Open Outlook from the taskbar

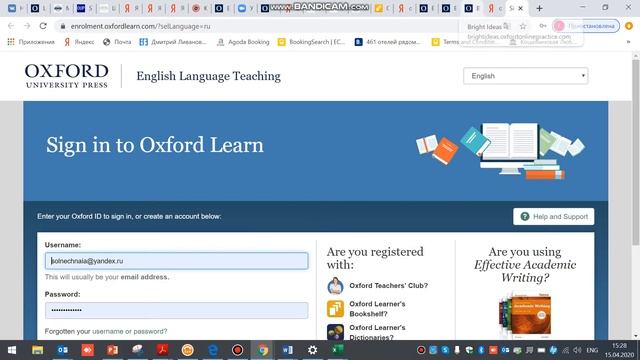62,350
